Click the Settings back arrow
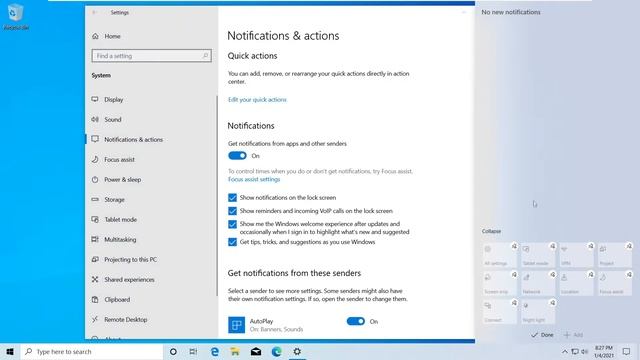 pyautogui.click(x=94, y=13)
